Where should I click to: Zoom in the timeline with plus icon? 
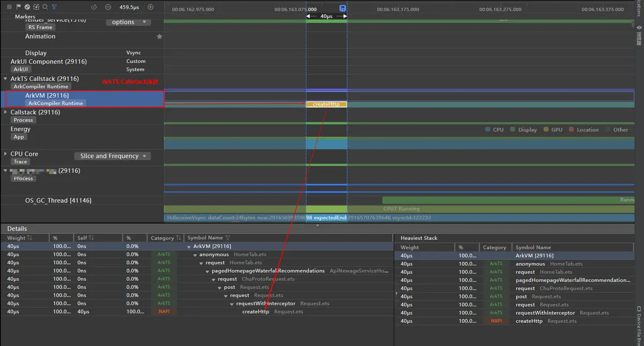click(x=150, y=7)
